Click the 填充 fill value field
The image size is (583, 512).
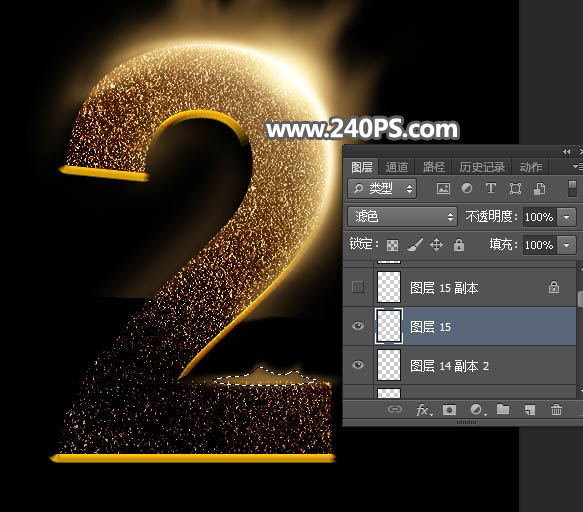pos(539,245)
